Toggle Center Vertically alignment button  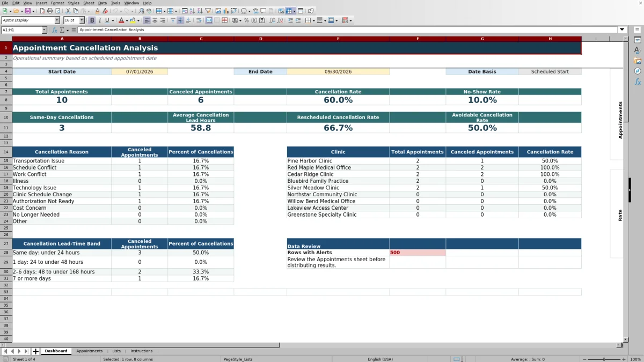click(x=180, y=20)
